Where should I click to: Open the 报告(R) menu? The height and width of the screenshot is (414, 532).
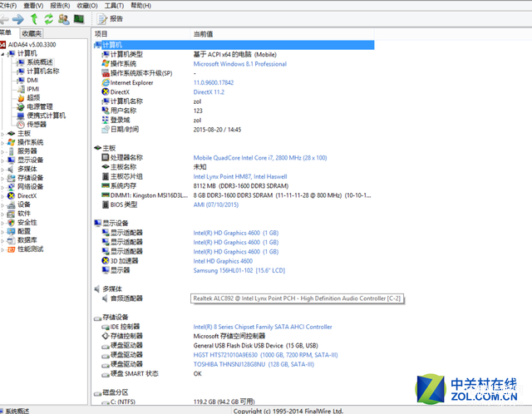pos(60,6)
